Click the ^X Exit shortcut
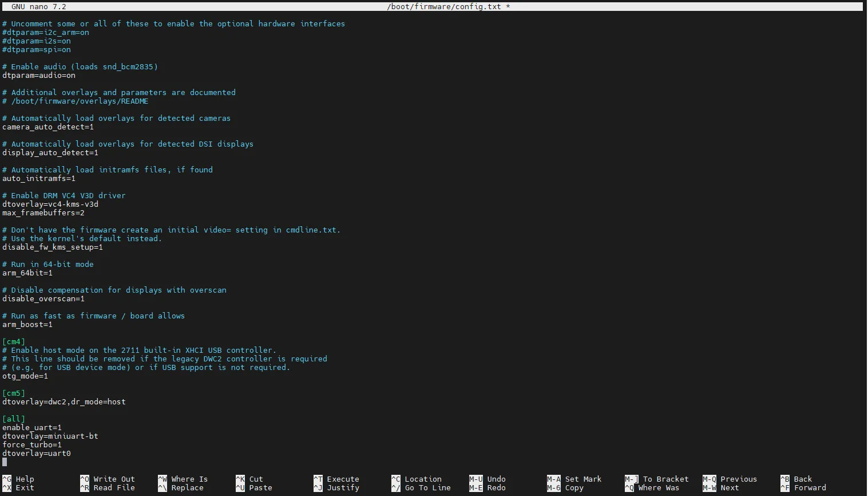The height and width of the screenshot is (496, 868). (x=18, y=488)
